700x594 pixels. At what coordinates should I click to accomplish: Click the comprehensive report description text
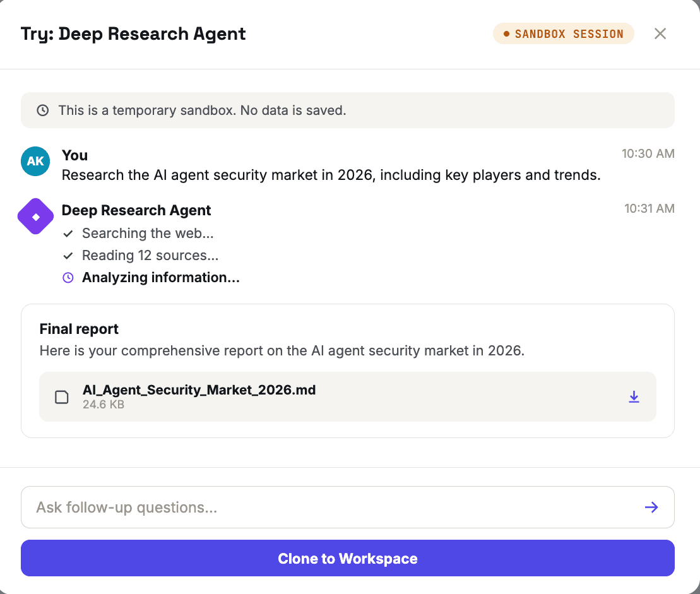click(x=282, y=350)
